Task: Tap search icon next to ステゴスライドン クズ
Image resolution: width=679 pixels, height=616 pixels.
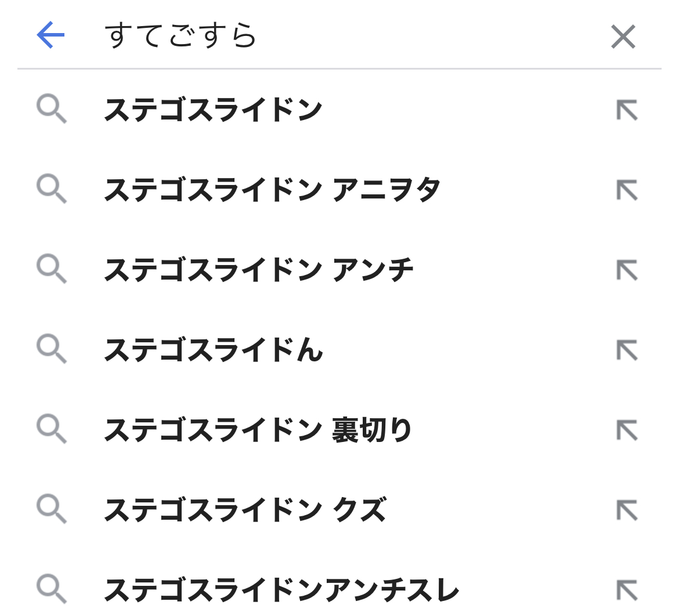Action: (52, 510)
